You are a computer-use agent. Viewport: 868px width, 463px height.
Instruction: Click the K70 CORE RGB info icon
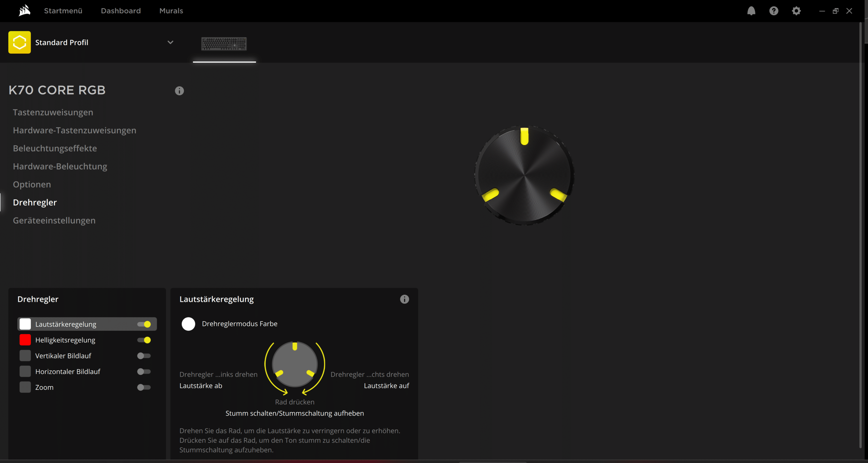click(179, 91)
